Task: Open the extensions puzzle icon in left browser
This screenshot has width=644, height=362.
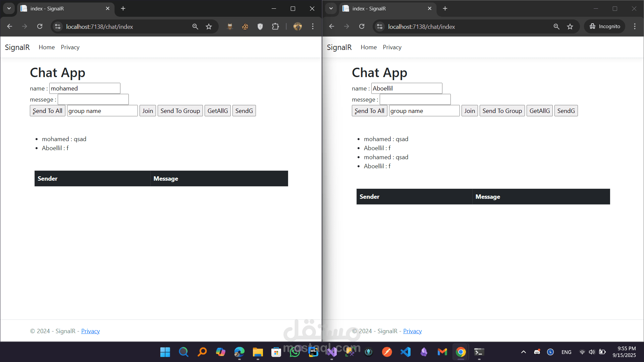Action: (275, 26)
